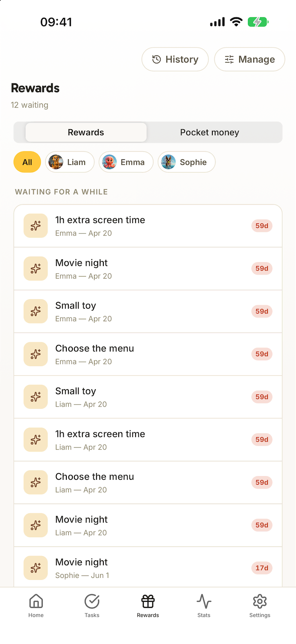
Task: Filter rewards by Emma
Action: (126, 162)
